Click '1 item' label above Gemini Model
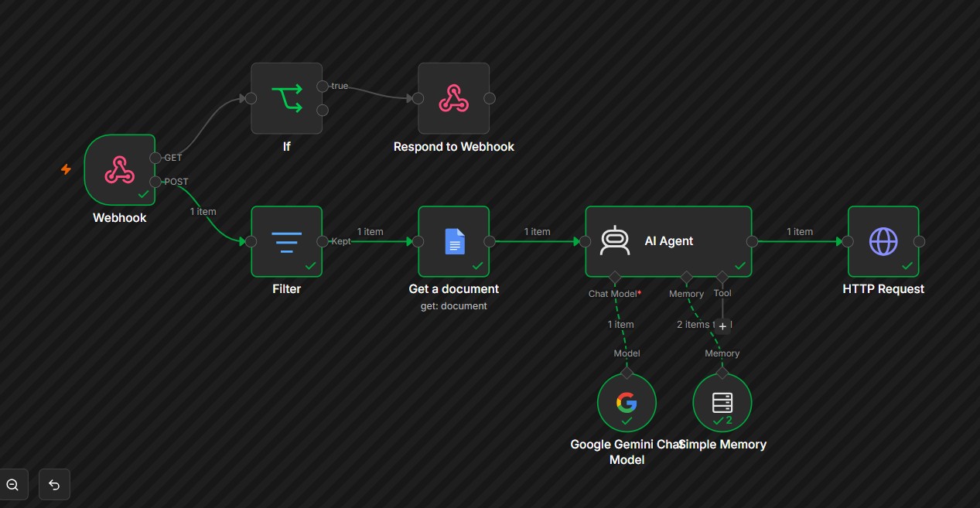The image size is (980, 508). 620,325
